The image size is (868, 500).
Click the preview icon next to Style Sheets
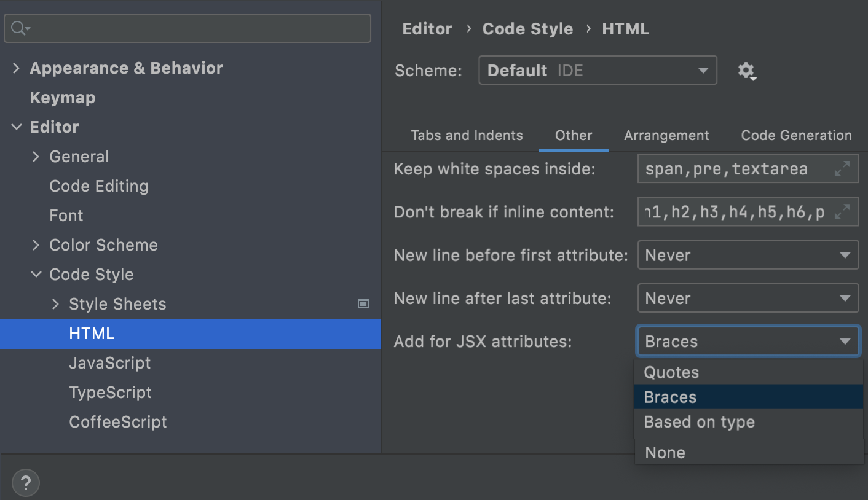363,303
